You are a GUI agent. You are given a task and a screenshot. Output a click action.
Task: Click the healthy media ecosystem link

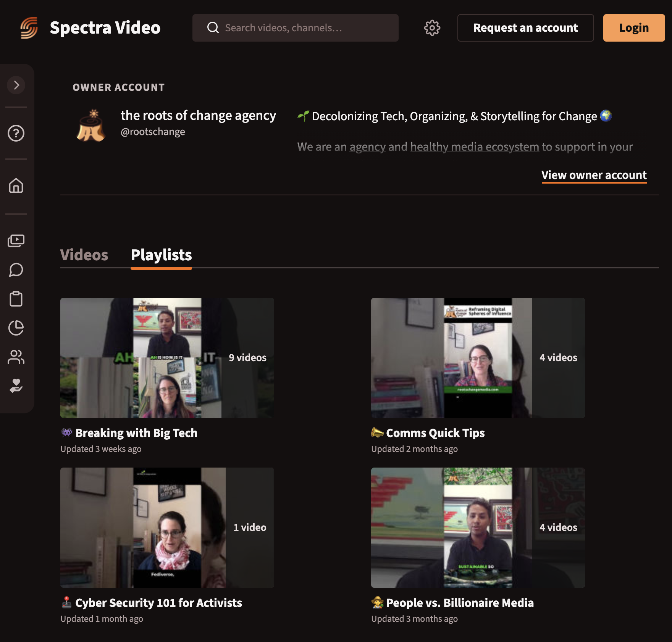(474, 147)
